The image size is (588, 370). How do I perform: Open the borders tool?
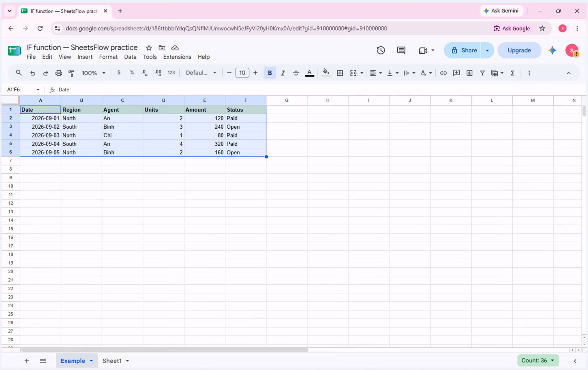click(340, 73)
